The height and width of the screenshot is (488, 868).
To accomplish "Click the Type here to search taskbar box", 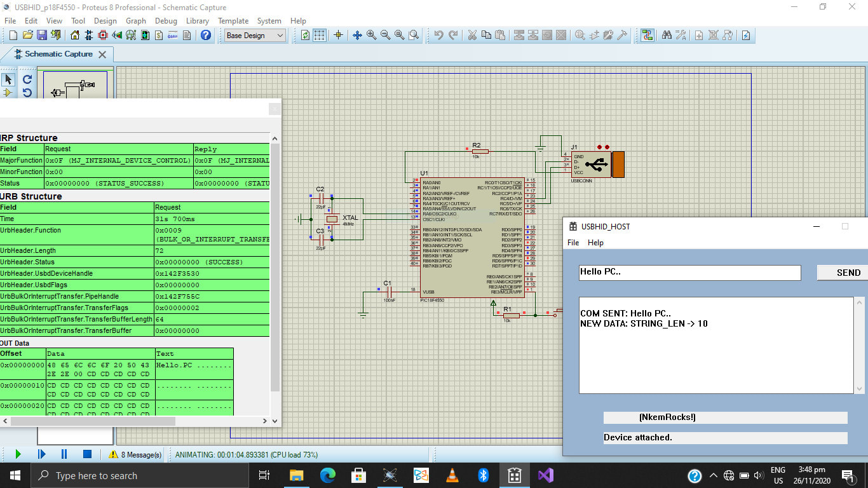I will (x=139, y=475).
